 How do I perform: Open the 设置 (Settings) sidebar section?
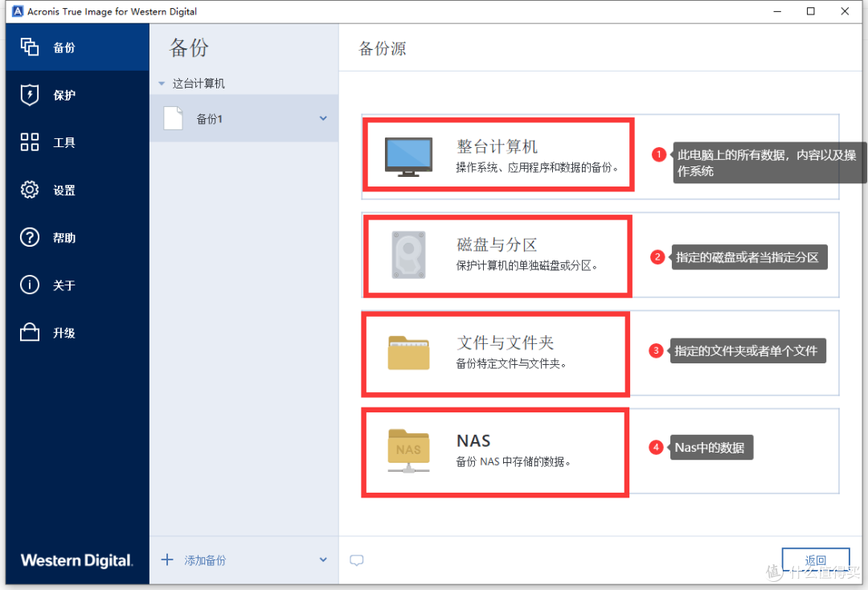(77, 190)
